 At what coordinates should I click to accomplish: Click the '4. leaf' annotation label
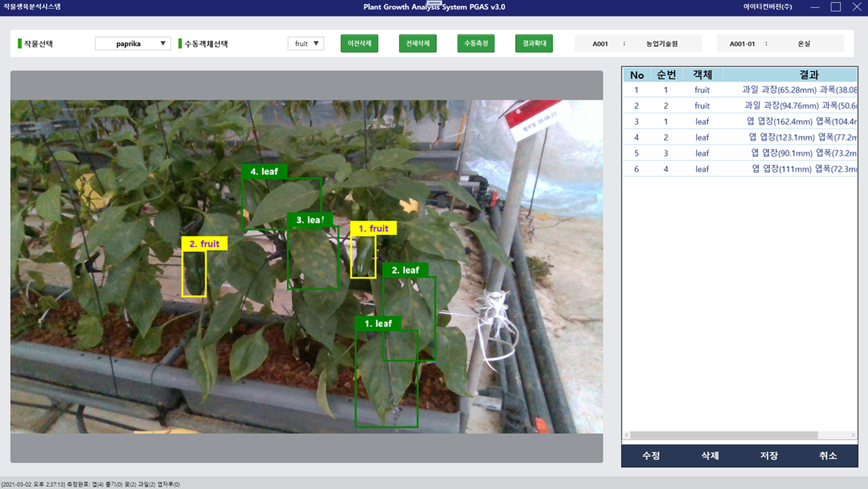point(264,172)
